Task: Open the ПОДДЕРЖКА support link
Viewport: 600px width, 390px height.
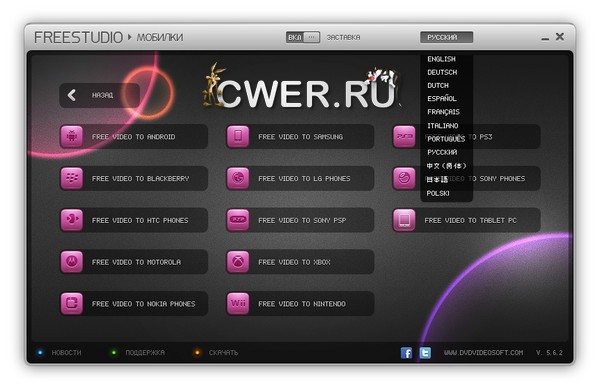Action: 145,352
